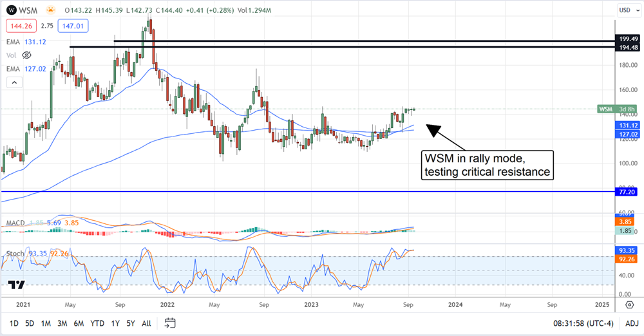The image size is (644, 336).
Task: Click the MACD indicator label
Action: [15, 223]
